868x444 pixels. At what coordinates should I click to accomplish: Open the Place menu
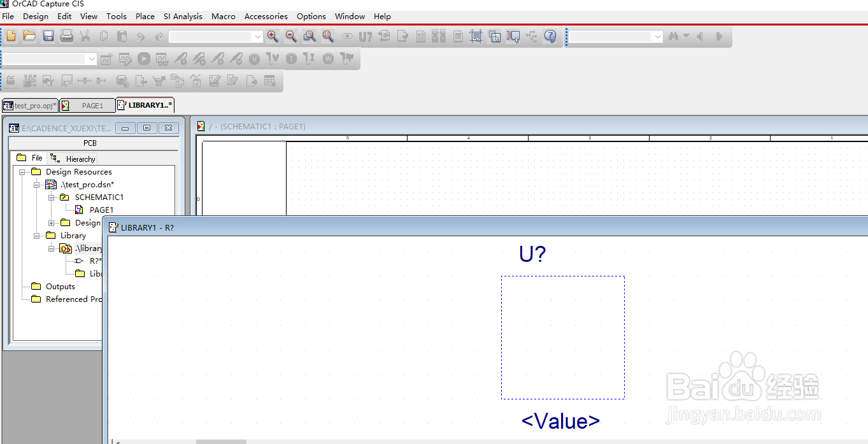tap(145, 17)
